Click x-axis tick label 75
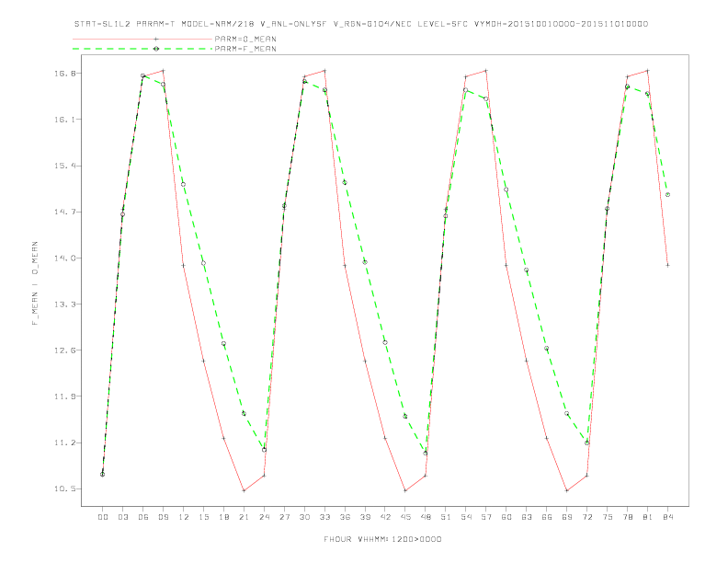Screen dimensions: 728x563 608,517
